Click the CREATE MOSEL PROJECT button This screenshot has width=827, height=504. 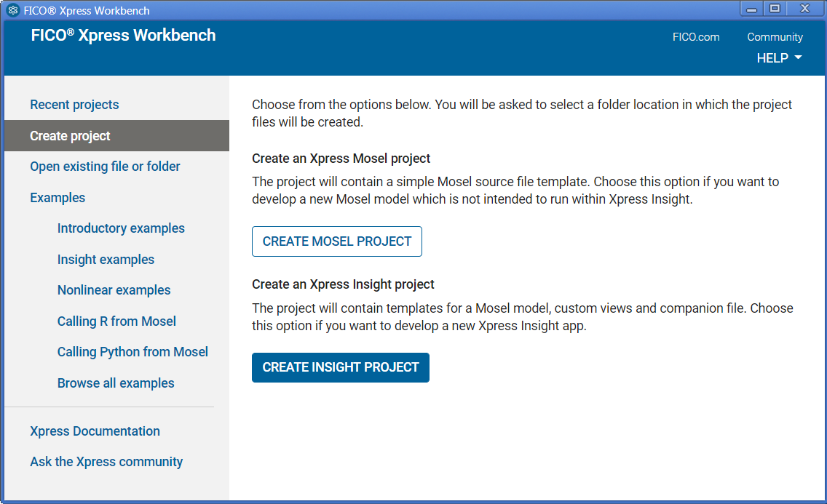[x=337, y=241]
